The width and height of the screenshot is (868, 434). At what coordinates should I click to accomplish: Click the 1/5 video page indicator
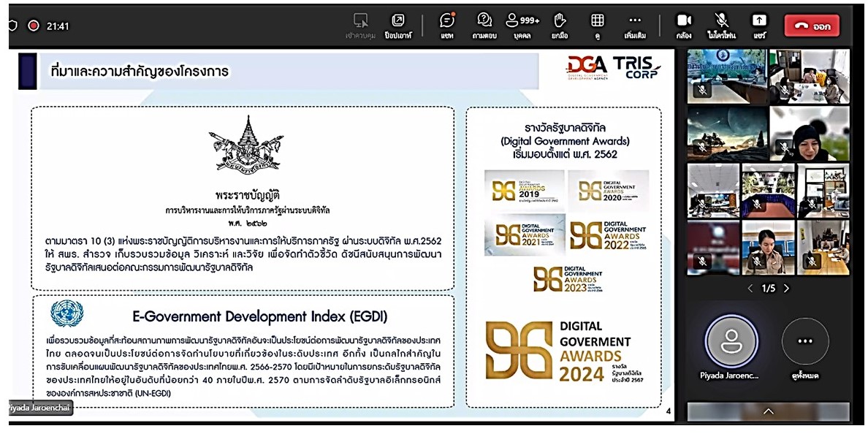tap(769, 289)
